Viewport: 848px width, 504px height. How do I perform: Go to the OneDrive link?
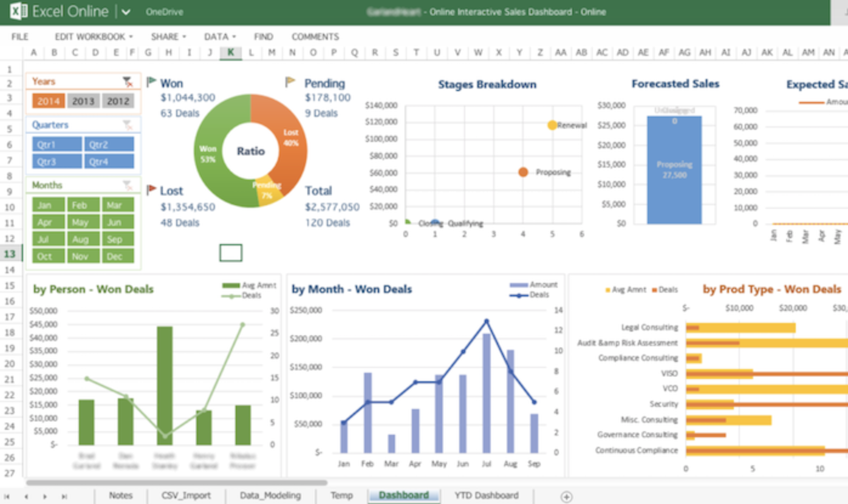[x=164, y=12]
